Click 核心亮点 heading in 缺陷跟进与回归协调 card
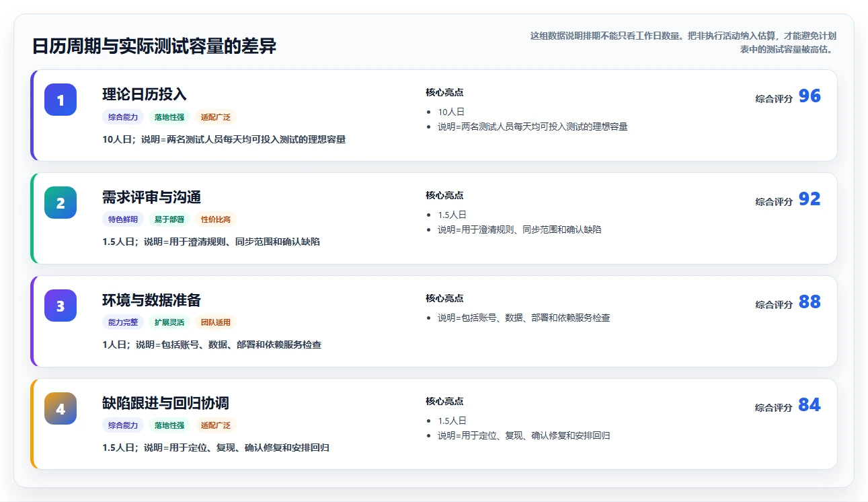Screen dimensions: 868x502 [x=444, y=401]
